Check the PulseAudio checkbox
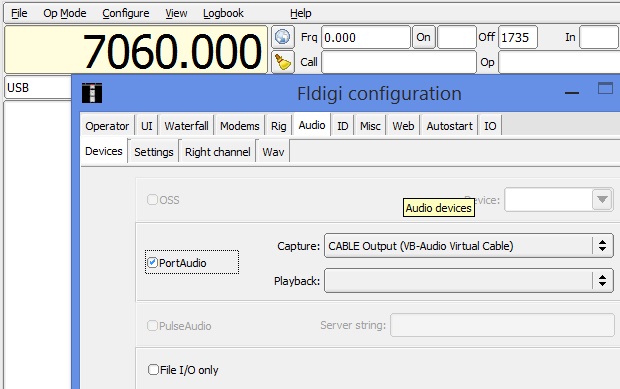Screen dimensions: 620x389 152,326
